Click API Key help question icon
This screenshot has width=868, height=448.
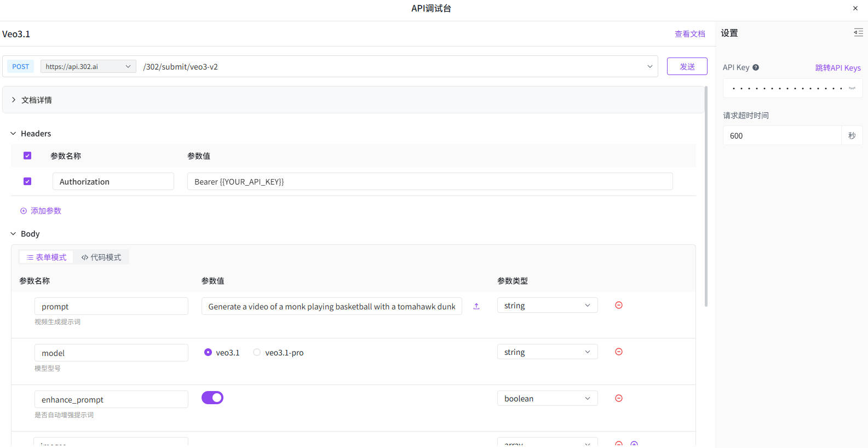pyautogui.click(x=756, y=67)
